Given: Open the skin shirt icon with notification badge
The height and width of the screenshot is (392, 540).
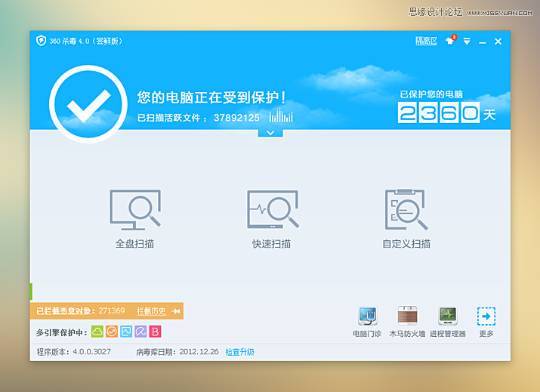Looking at the screenshot, I should coord(450,40).
